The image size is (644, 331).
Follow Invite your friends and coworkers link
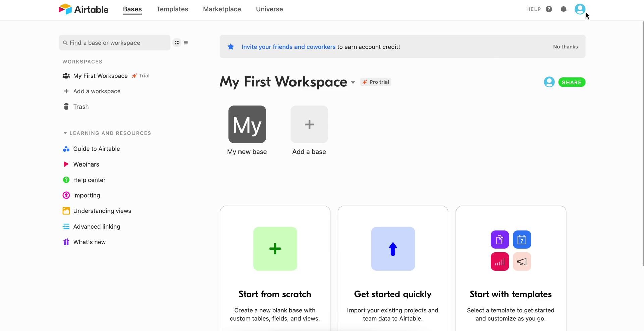click(x=288, y=47)
